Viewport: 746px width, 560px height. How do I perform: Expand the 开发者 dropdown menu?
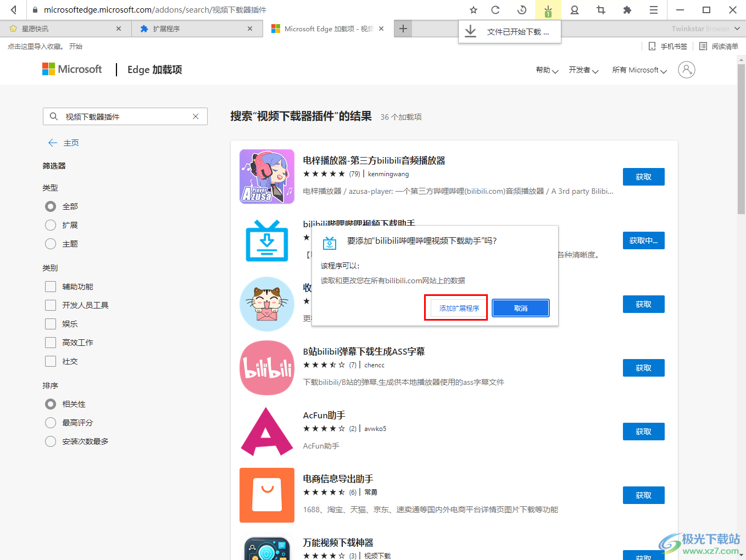tap(583, 70)
